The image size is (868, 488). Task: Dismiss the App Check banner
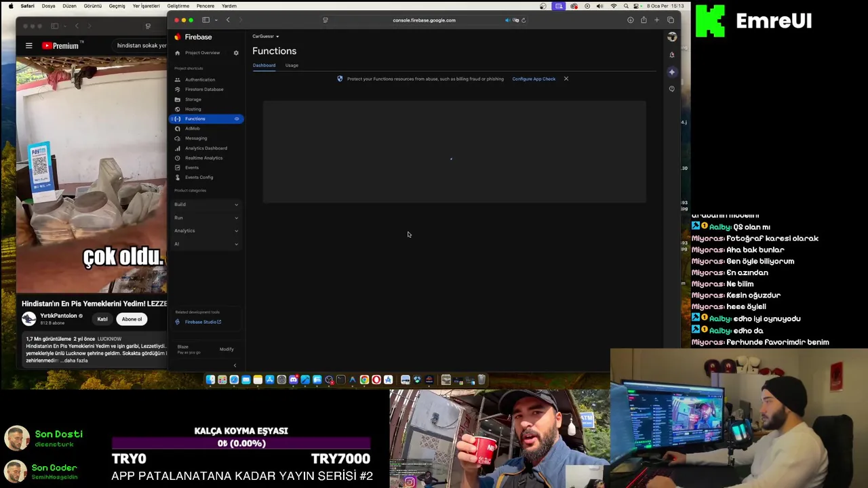[x=566, y=79]
